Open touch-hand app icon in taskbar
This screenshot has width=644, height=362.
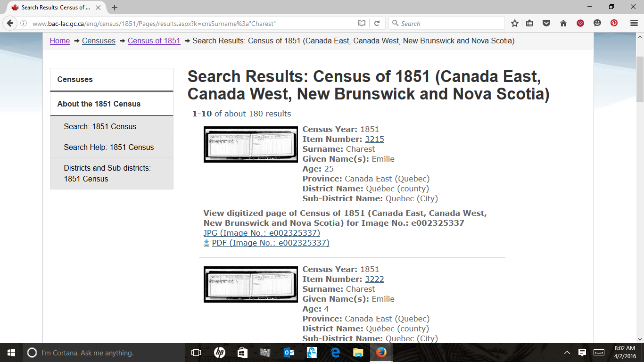tap(312, 353)
